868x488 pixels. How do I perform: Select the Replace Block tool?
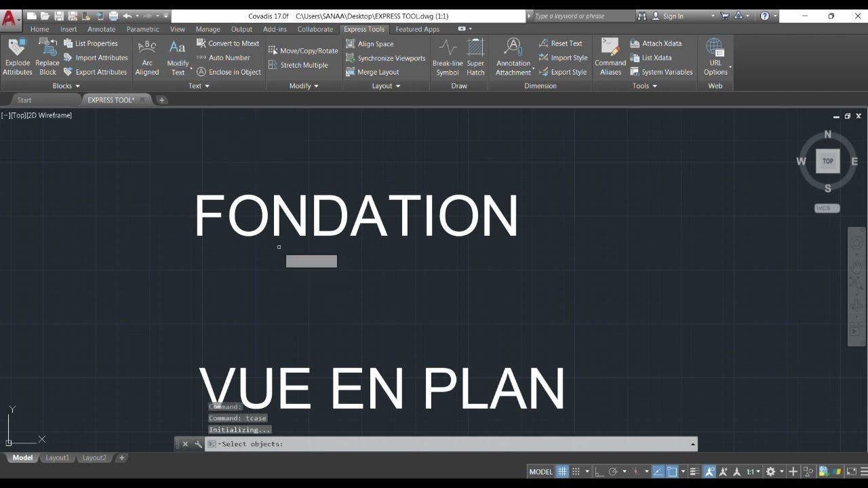coord(47,57)
